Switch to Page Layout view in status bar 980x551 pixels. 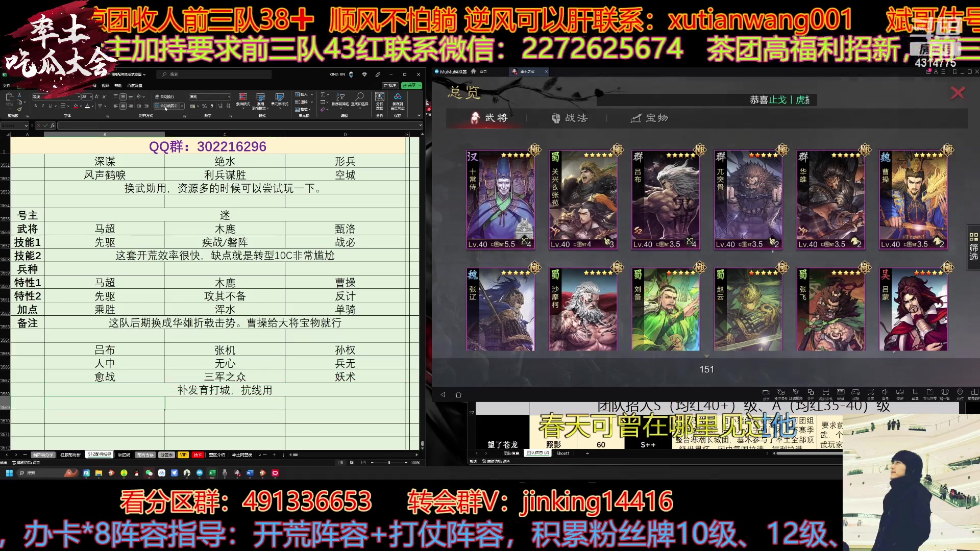352,463
